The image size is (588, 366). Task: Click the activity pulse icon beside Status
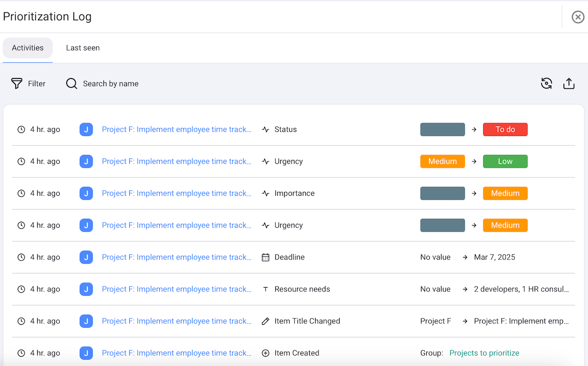point(265,129)
